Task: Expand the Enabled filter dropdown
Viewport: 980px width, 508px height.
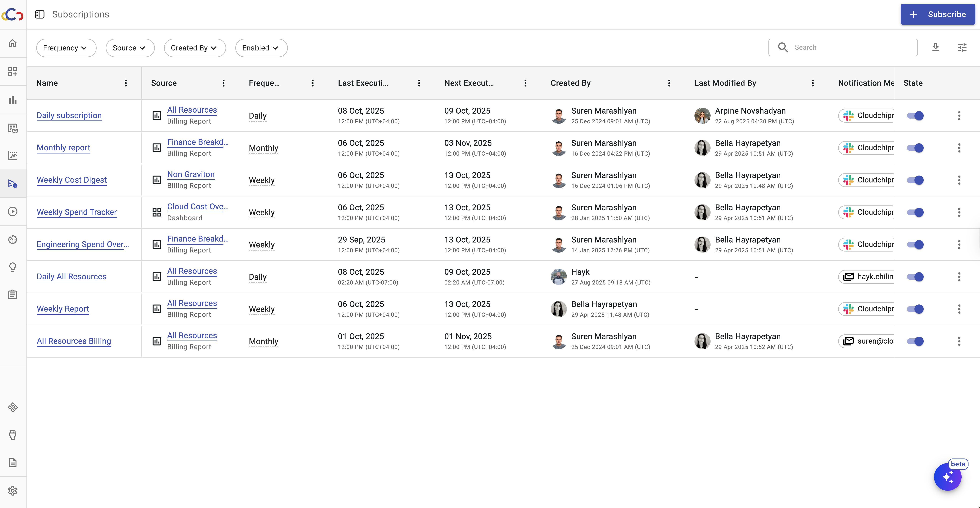Action: 261,48
